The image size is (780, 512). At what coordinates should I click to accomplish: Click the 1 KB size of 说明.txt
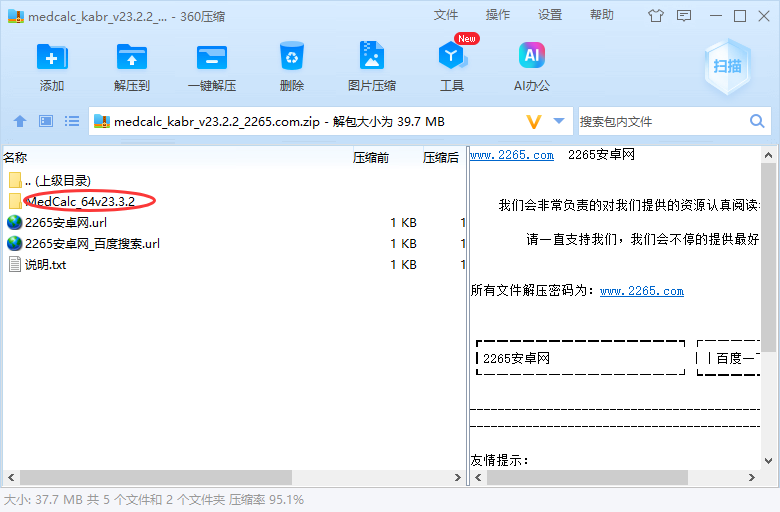(x=403, y=265)
